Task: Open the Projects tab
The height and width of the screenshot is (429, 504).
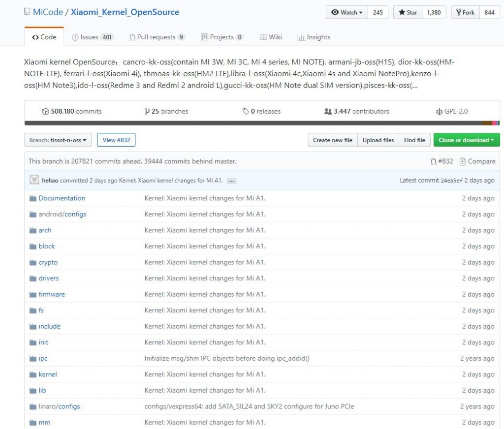Action: (222, 37)
